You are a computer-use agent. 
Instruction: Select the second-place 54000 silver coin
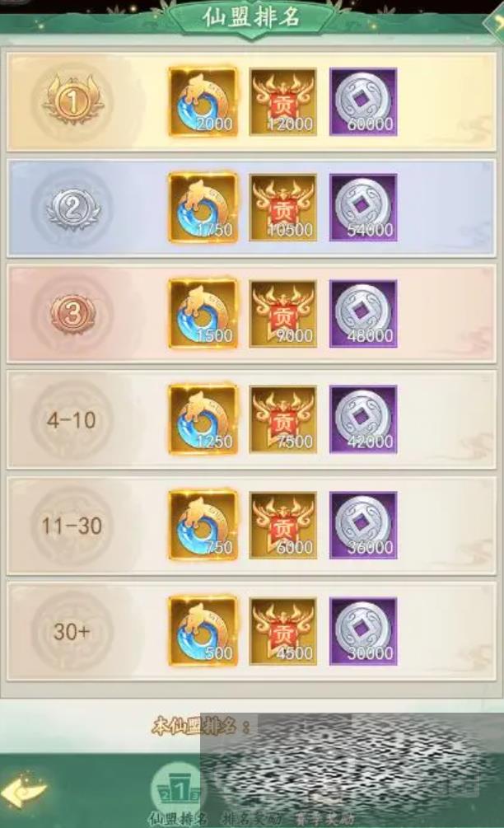tap(363, 208)
